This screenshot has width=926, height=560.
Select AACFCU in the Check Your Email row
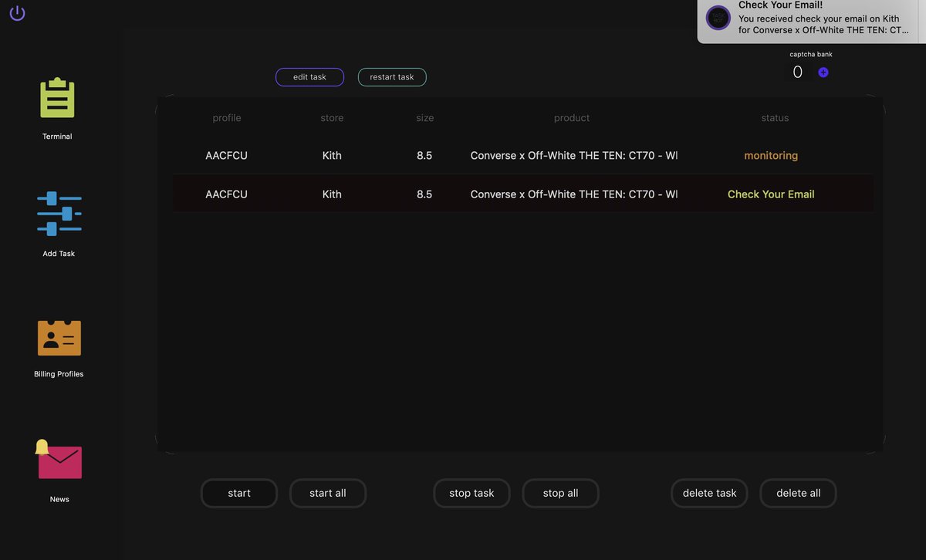tap(227, 194)
